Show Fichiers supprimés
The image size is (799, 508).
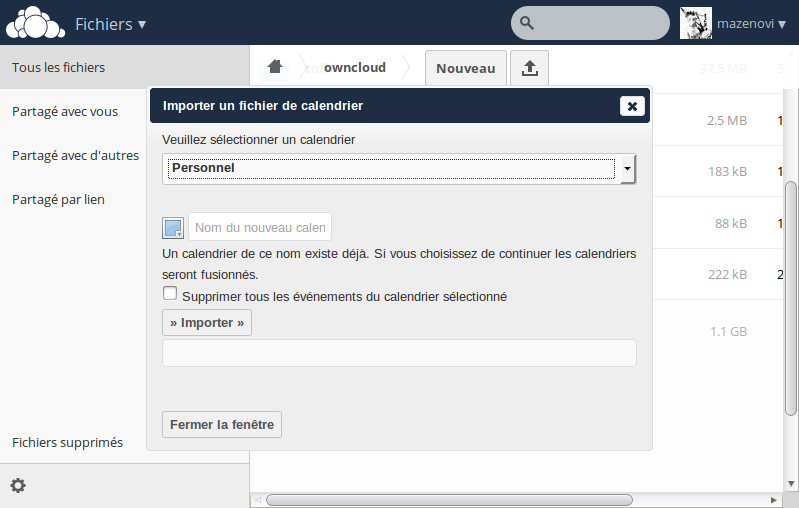67,442
